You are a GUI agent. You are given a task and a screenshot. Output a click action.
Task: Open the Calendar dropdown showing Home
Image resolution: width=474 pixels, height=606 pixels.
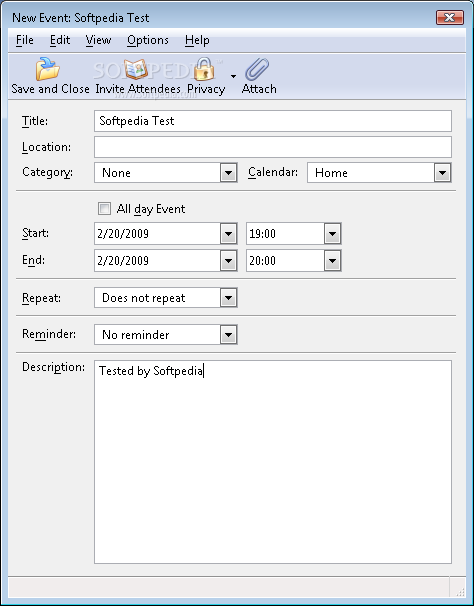(x=379, y=172)
